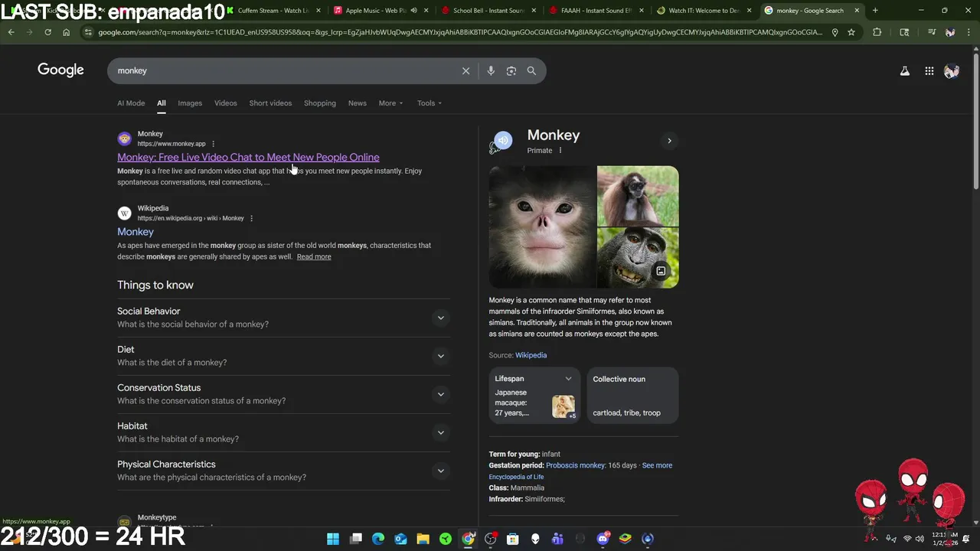Clear the search box with X icon
The image size is (980, 551).
465,70
